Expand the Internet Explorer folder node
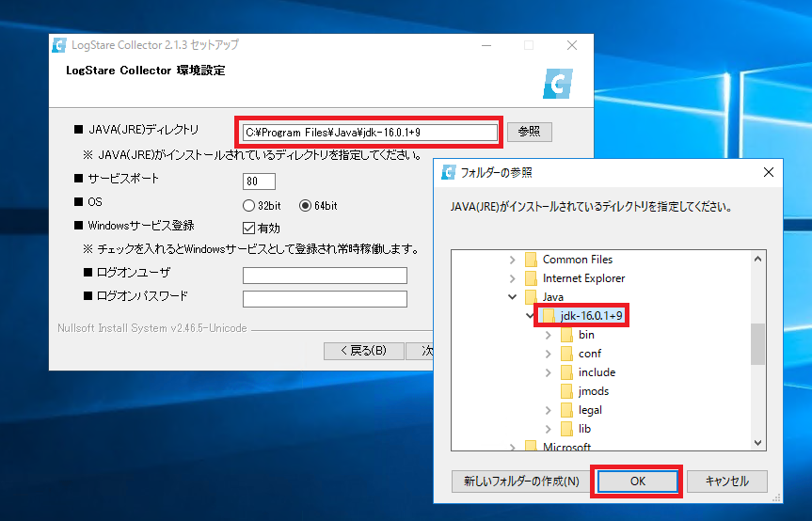 coord(512,279)
